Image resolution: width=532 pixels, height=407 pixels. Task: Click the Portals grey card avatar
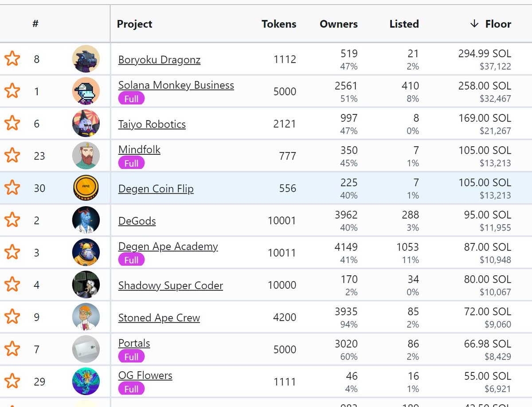[x=86, y=349]
